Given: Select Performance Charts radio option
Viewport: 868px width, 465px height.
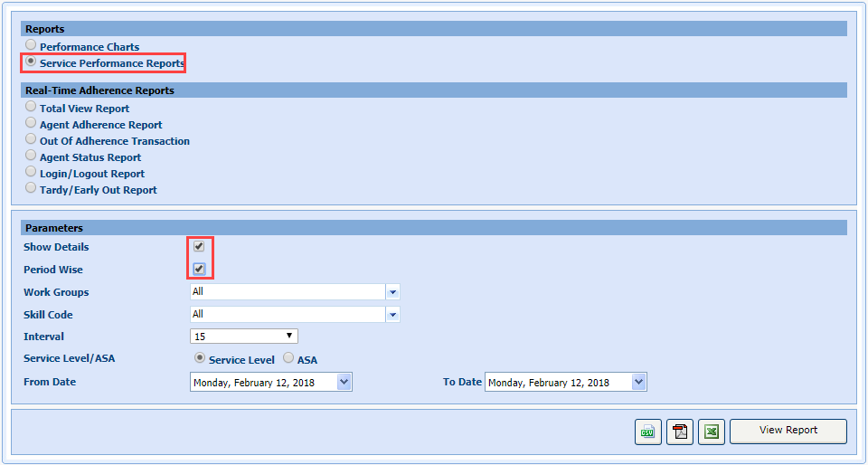Looking at the screenshot, I should click(32, 45).
